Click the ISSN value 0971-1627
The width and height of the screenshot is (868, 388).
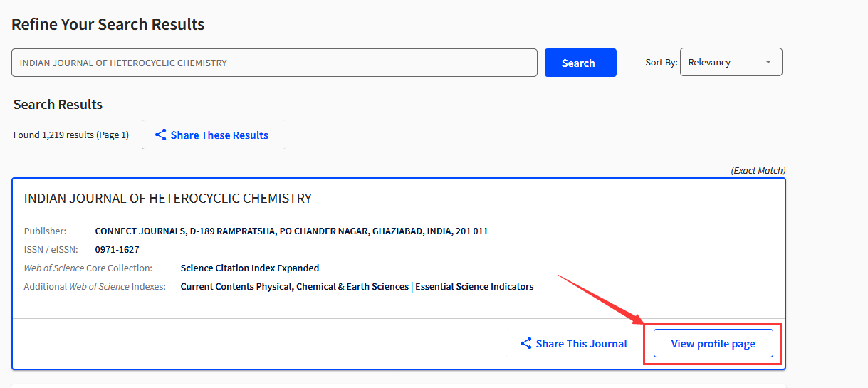pyautogui.click(x=117, y=250)
